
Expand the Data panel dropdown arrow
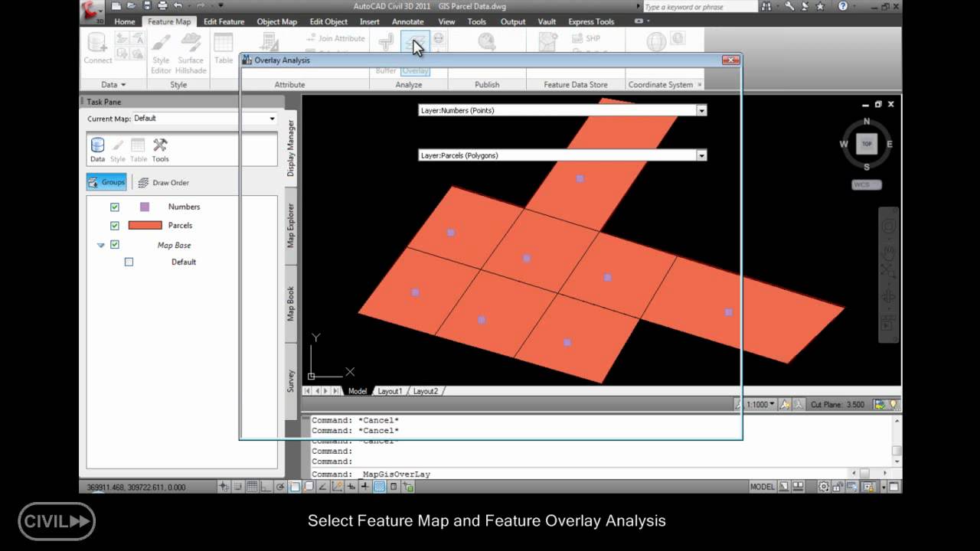click(123, 85)
